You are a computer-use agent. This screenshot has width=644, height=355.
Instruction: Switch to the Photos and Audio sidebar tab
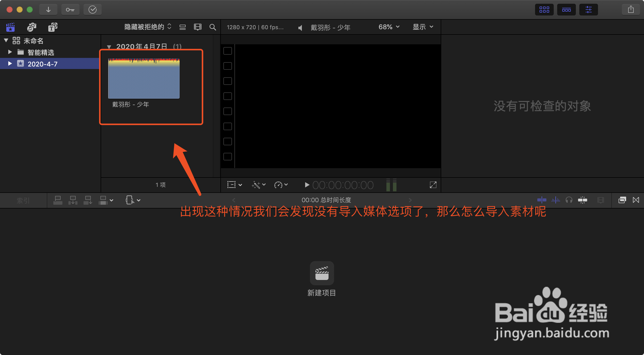click(x=31, y=27)
